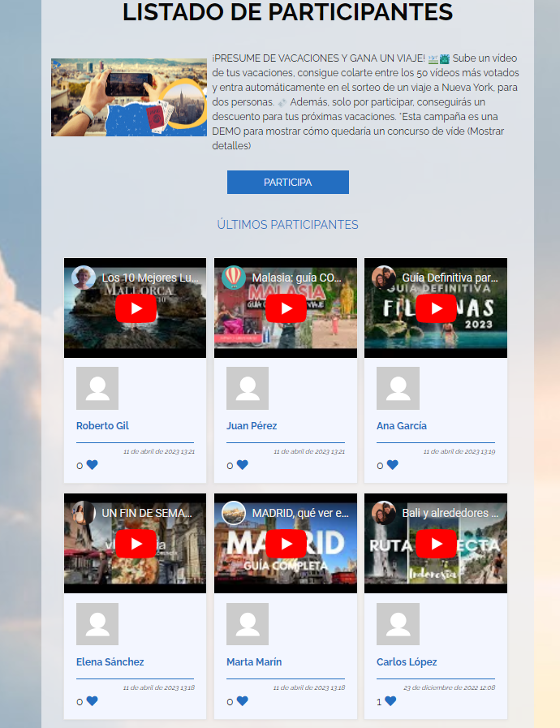
Task: Open video title 'Bali y alrededores ...'
Action: (x=450, y=513)
